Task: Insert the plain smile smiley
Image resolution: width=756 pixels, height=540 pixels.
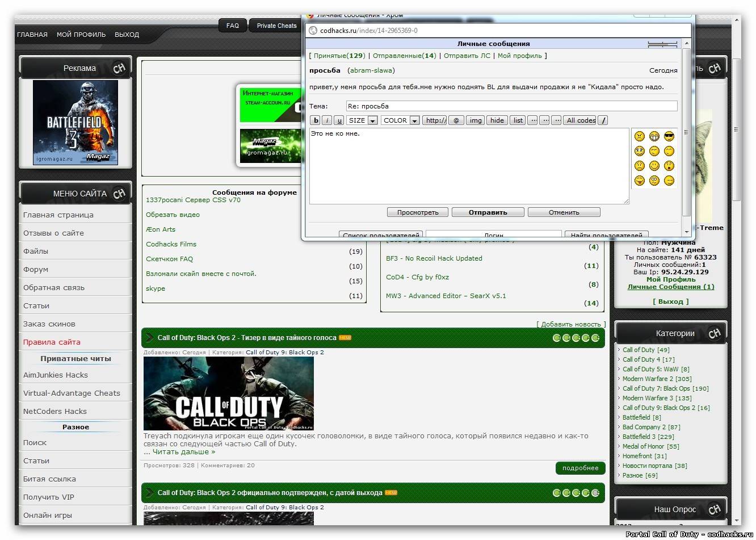Action: pos(654,166)
